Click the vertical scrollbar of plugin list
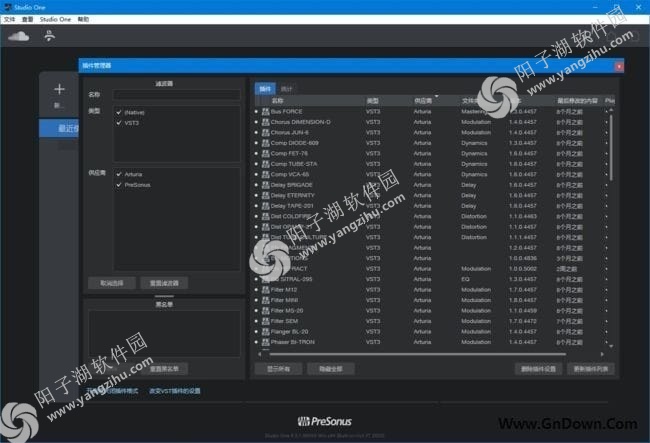650x443 pixels. (x=611, y=147)
